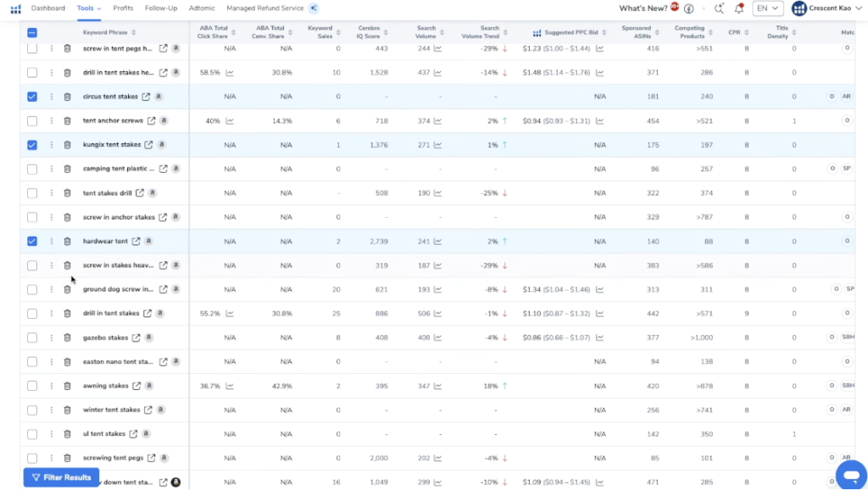
Task: Expand the Tools dropdown menu
Action: [88, 8]
